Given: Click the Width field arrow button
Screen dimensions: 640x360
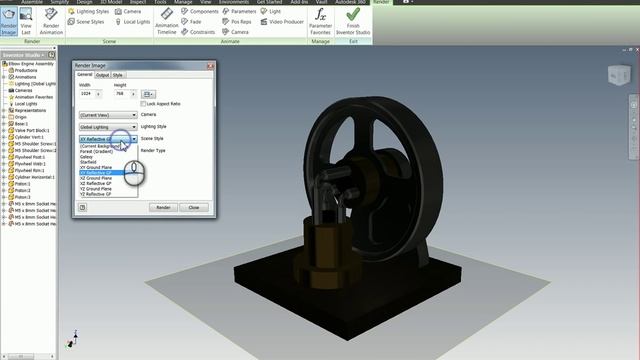Looking at the screenshot, I should [98, 94].
